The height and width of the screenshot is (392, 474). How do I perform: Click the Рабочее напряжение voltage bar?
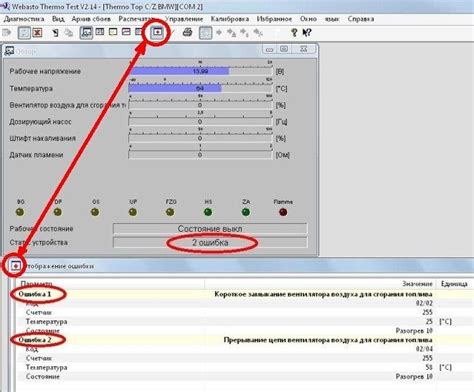200,71
